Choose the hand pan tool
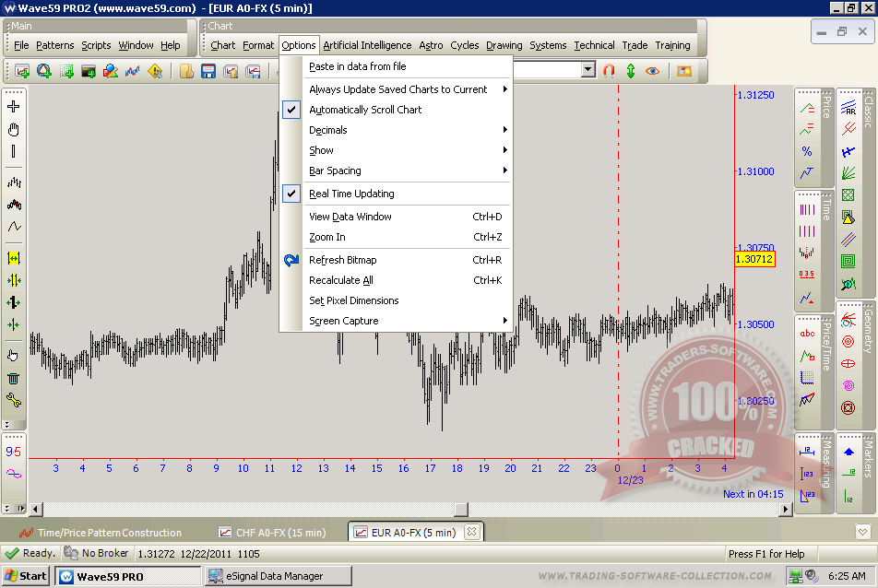This screenshot has height=588, width=878. click(14, 129)
